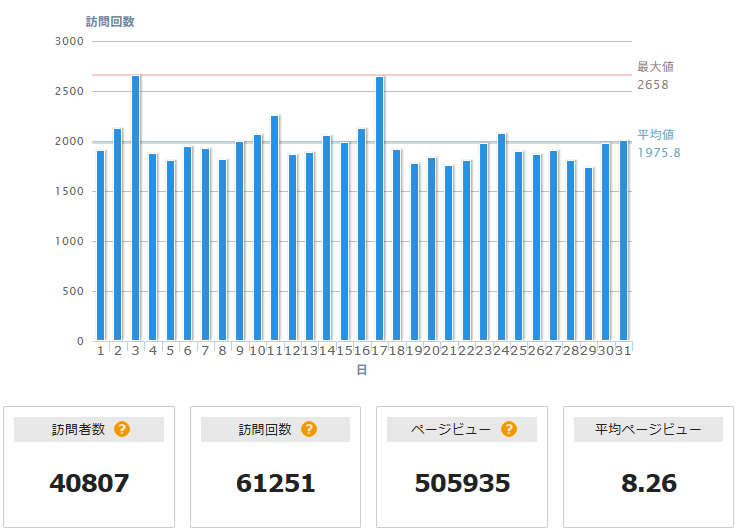Click the average page view value 8.26
The width and height of the screenshot is (737, 531).
pyautogui.click(x=649, y=483)
